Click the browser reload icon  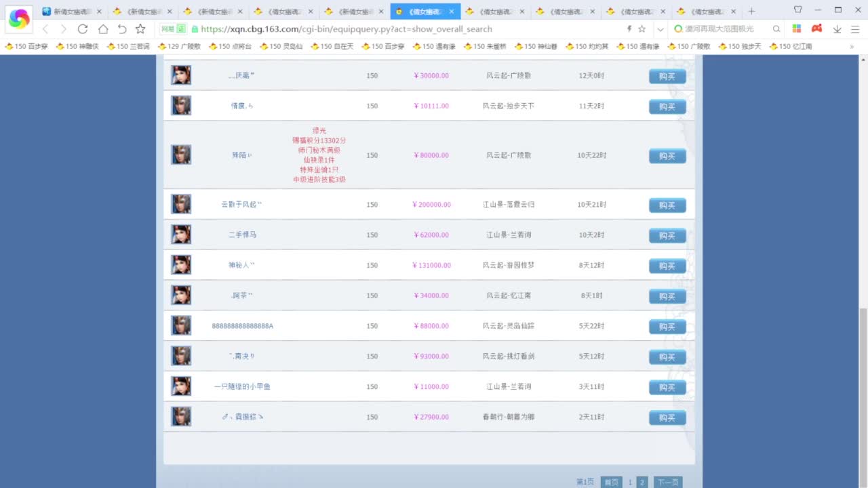(x=83, y=29)
